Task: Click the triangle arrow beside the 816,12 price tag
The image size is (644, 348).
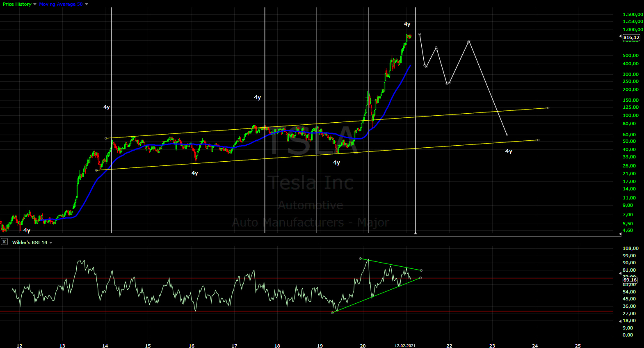Action: [x=620, y=37]
